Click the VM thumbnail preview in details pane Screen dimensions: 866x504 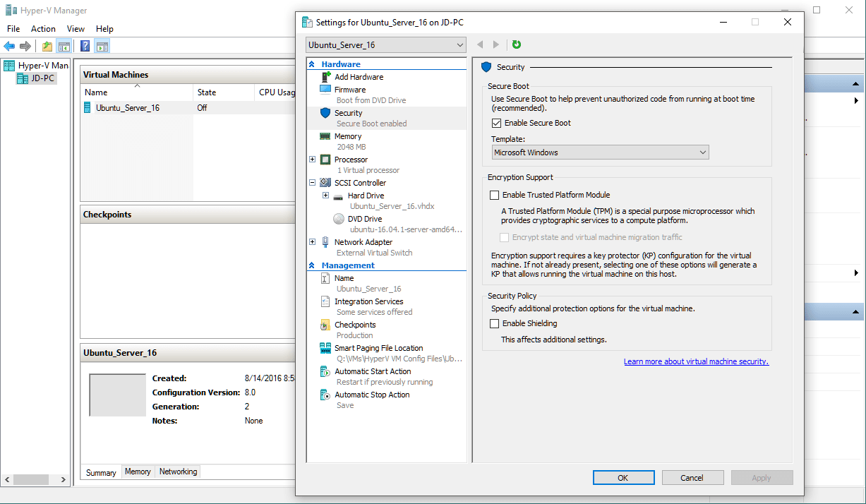click(x=117, y=395)
